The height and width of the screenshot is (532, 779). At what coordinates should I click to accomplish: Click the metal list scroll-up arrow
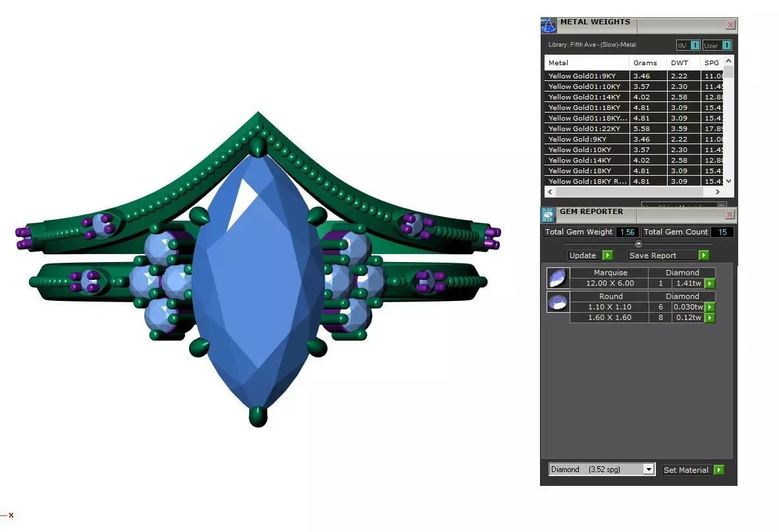click(728, 61)
